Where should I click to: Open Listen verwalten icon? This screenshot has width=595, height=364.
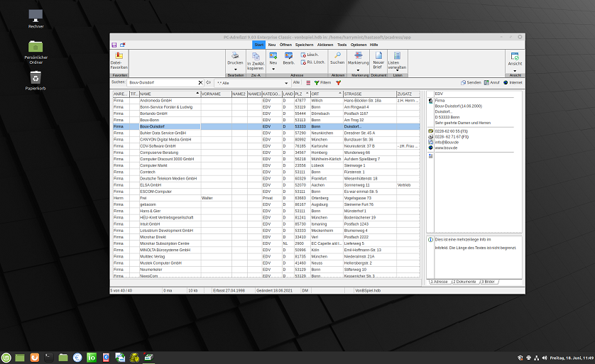point(398,57)
